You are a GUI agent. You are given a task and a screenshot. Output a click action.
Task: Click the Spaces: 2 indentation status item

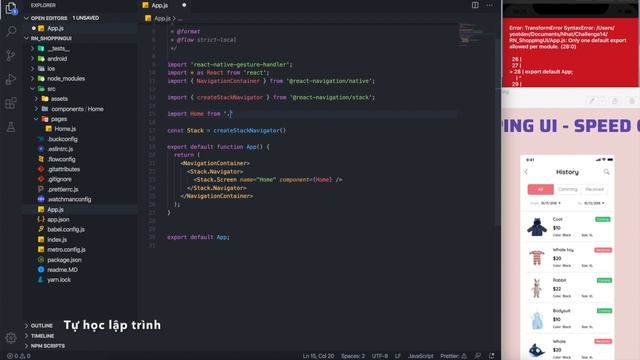tap(353, 356)
